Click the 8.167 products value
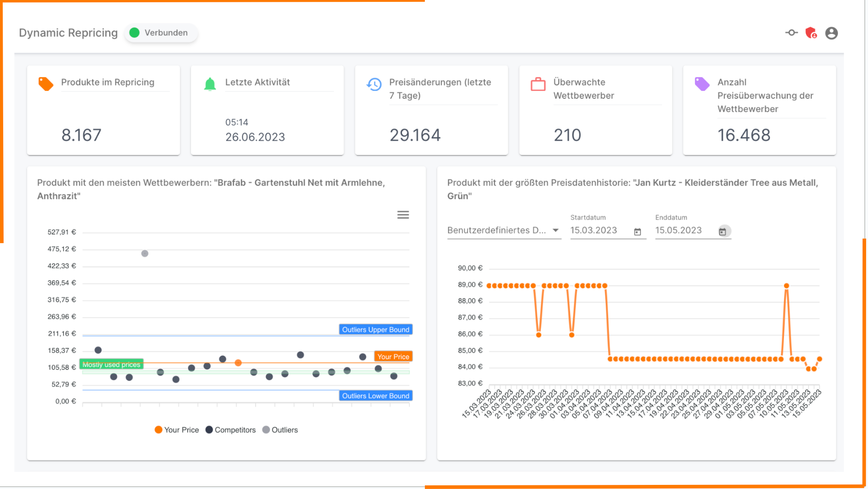This screenshot has width=868, height=489. 81,135
